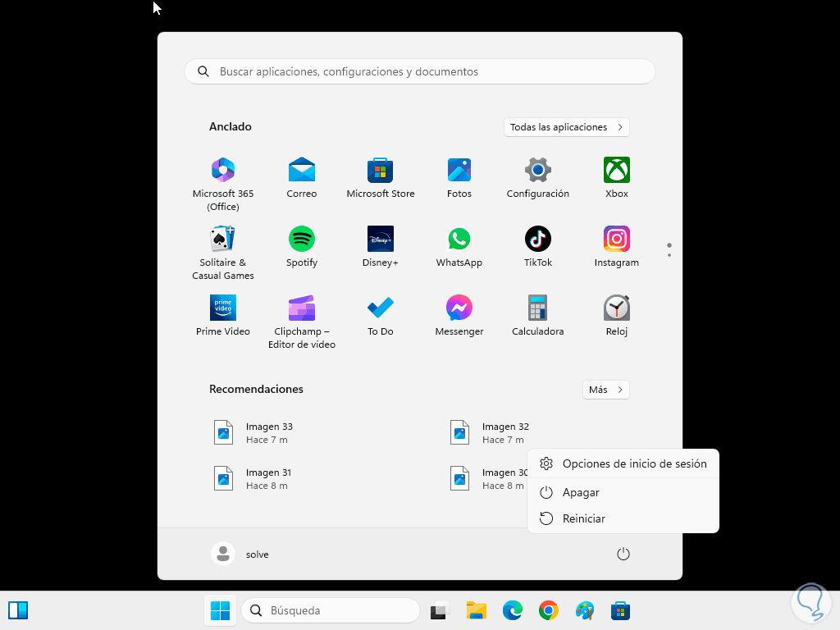The image size is (840, 630).
Task: Open TikTok app
Action: [538, 246]
